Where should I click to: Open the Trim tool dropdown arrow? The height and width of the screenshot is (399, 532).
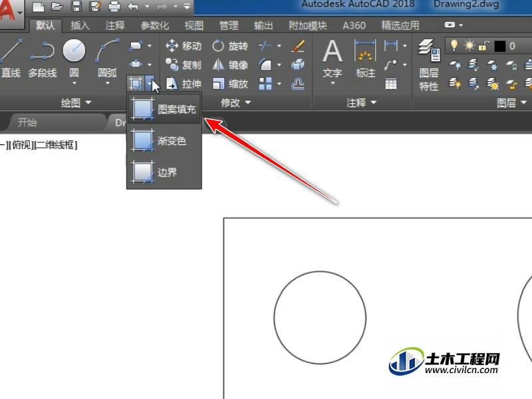pyautogui.click(x=279, y=45)
